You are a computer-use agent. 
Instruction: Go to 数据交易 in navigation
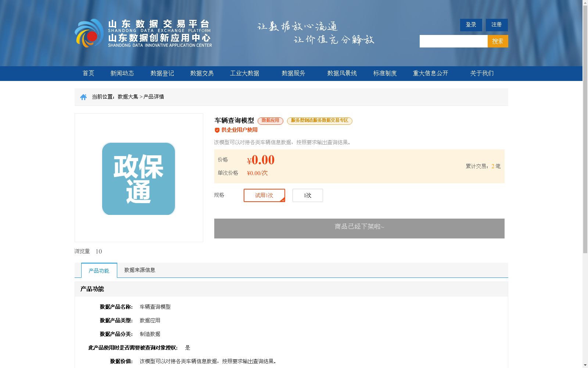pyautogui.click(x=202, y=73)
